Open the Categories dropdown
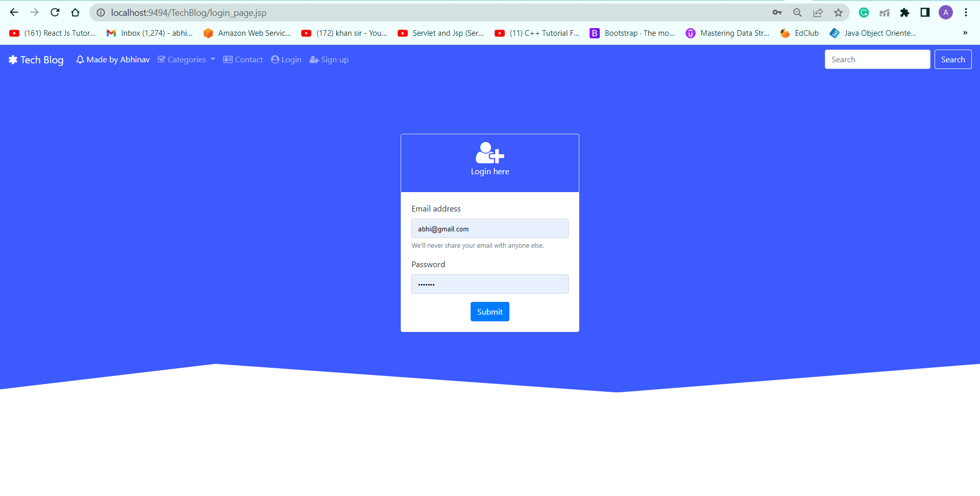The height and width of the screenshot is (496, 980). [x=186, y=59]
